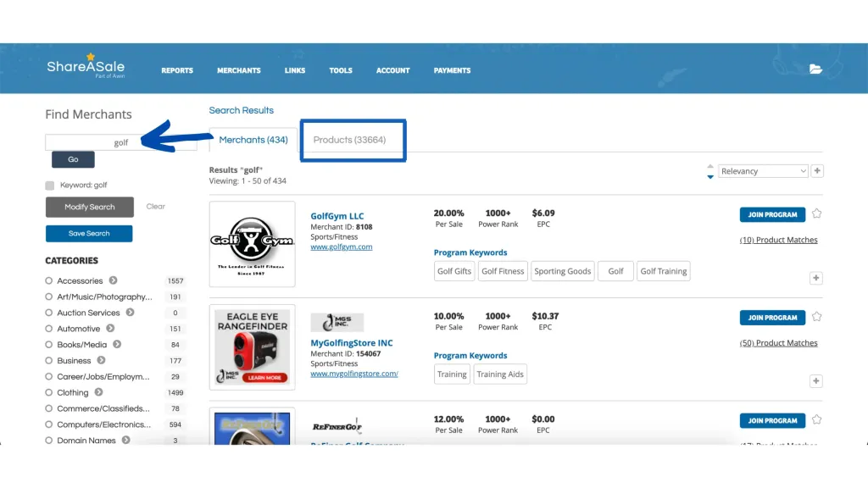Image resolution: width=868 pixels, height=488 pixels.
Task: Open the ACCOUNT menu
Action: pos(393,71)
